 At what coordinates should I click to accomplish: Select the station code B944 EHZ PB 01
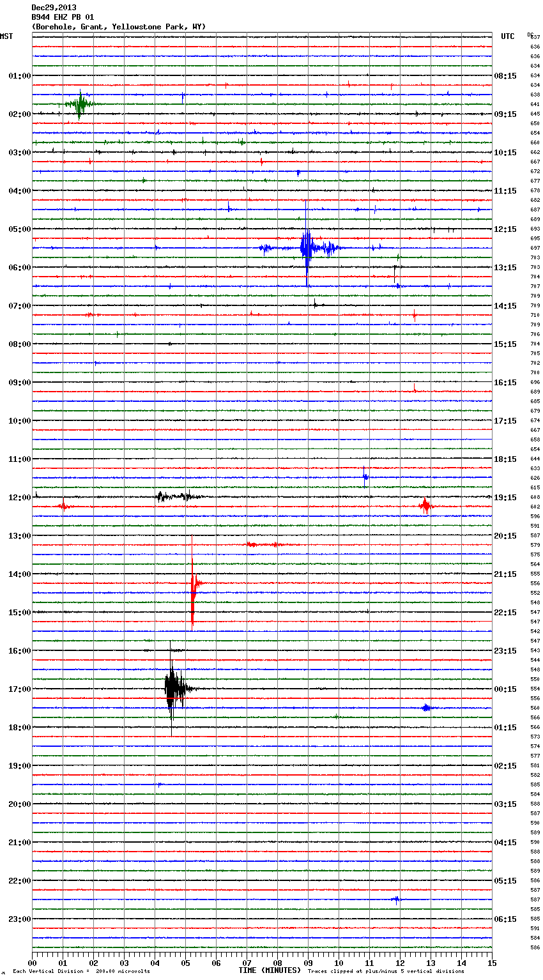pos(63,17)
